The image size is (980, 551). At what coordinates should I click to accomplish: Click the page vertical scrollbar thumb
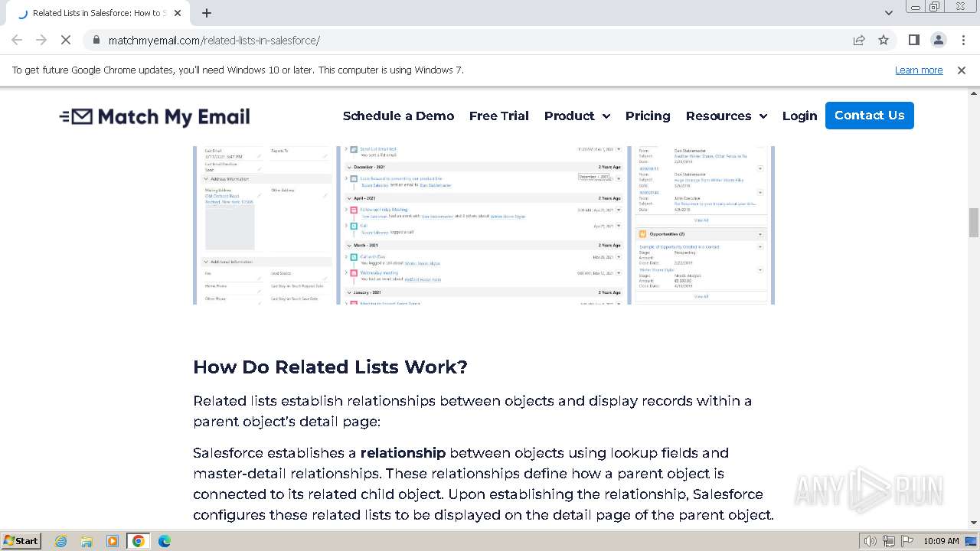pyautogui.click(x=974, y=223)
